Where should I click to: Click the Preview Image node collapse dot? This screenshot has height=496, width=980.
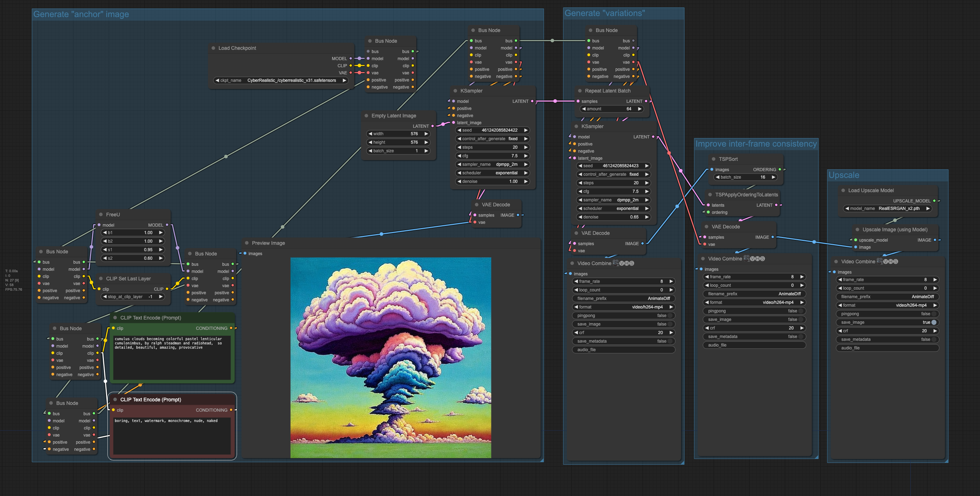click(247, 243)
